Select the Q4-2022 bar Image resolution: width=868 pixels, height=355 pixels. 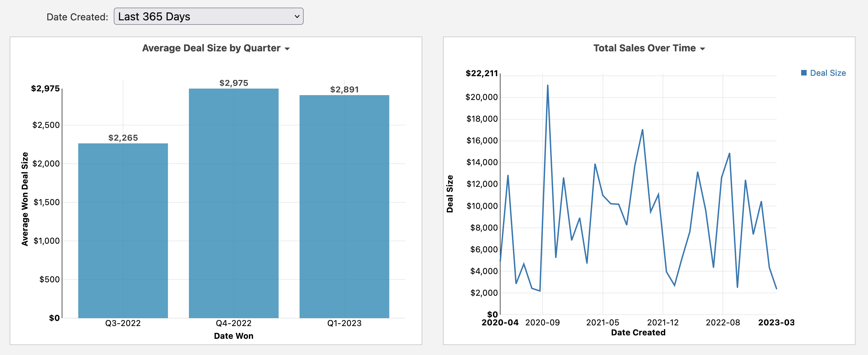pyautogui.click(x=233, y=207)
